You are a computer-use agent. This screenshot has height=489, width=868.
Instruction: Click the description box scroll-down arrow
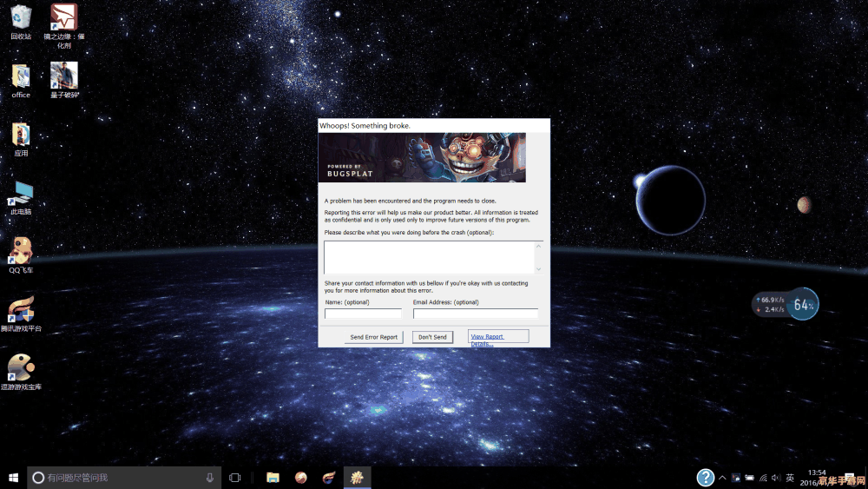coord(538,269)
